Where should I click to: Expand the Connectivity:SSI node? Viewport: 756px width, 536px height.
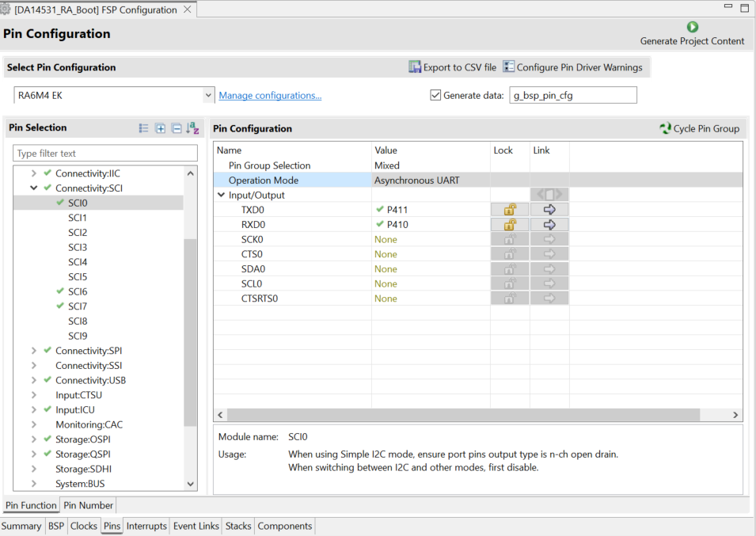34,365
